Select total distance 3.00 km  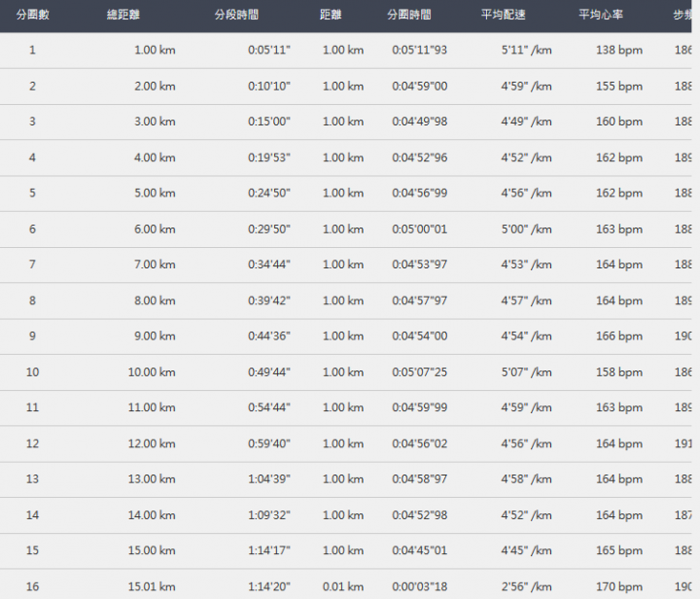point(155,122)
